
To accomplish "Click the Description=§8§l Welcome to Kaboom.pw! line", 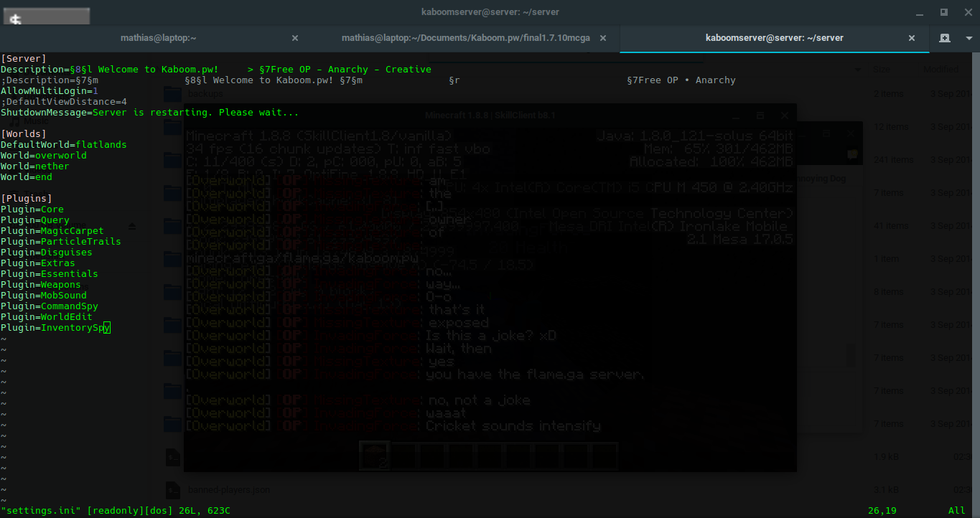I will click(x=216, y=70).
